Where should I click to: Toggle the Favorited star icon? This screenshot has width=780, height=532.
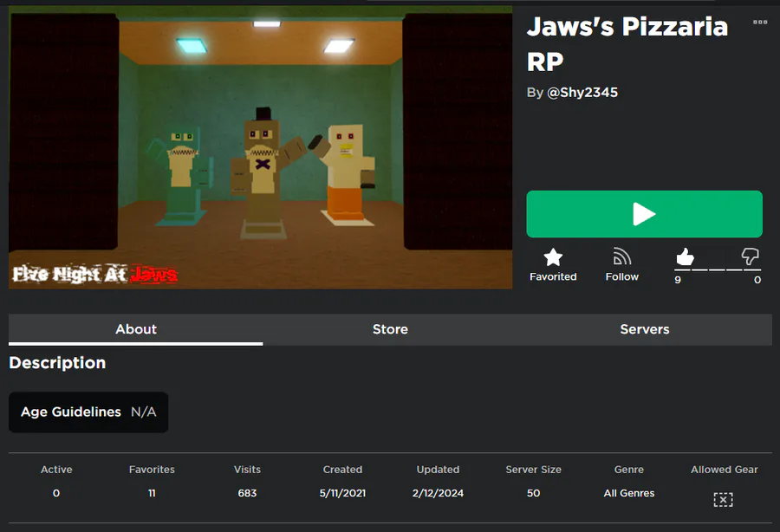(553, 257)
